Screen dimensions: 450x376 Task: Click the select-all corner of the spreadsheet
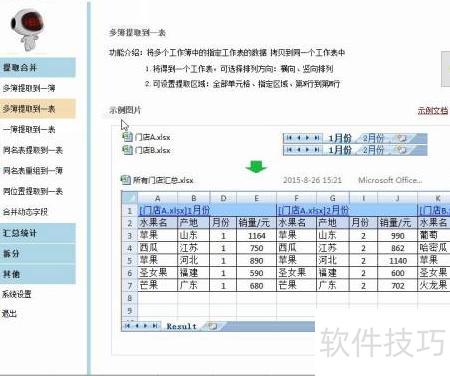tap(129, 198)
